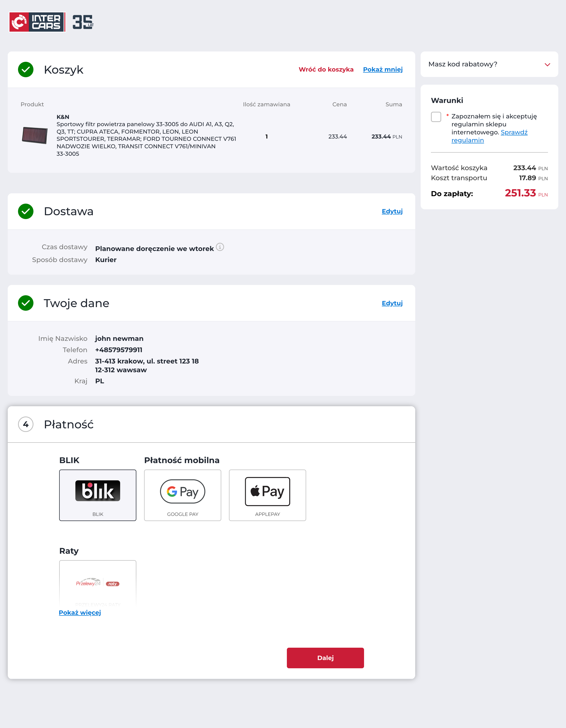Click the green checkmark beside Koszyk
Screen dimensions: 566x728
(x=26, y=69)
